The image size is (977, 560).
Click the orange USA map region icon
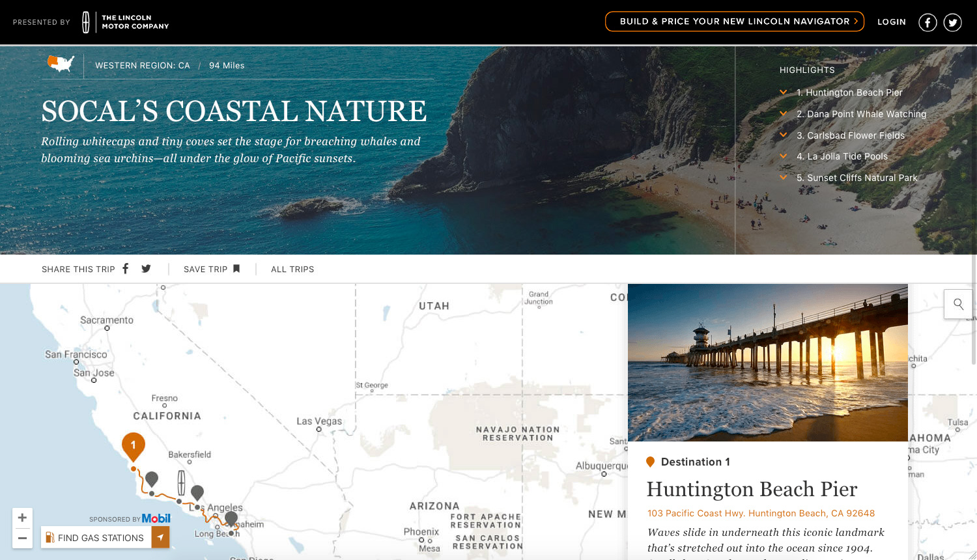61,64
